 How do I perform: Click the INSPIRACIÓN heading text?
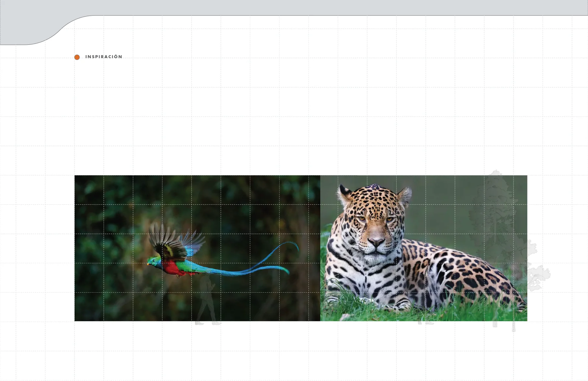pyautogui.click(x=104, y=57)
